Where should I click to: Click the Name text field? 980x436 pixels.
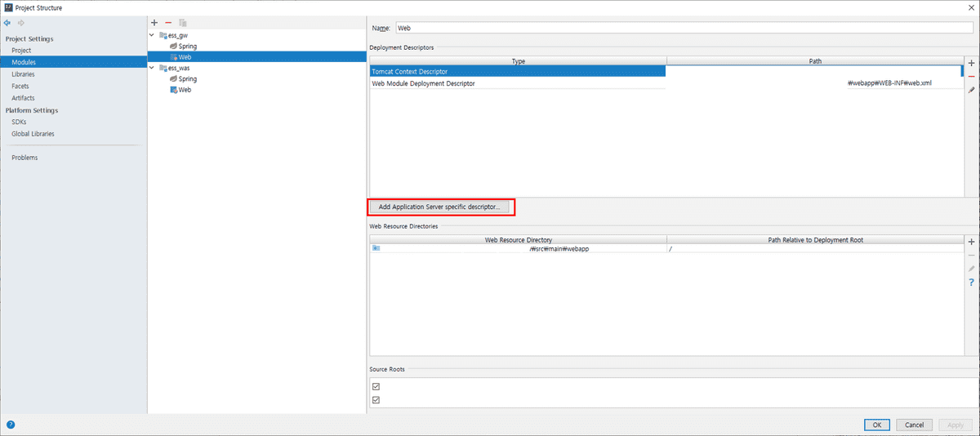pos(684,28)
